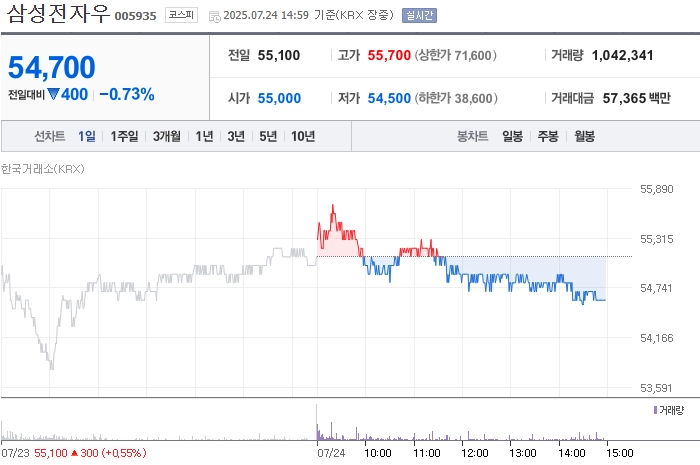Click the 53,591 y-axis label
The width and height of the screenshot is (700, 465).
[x=656, y=388]
